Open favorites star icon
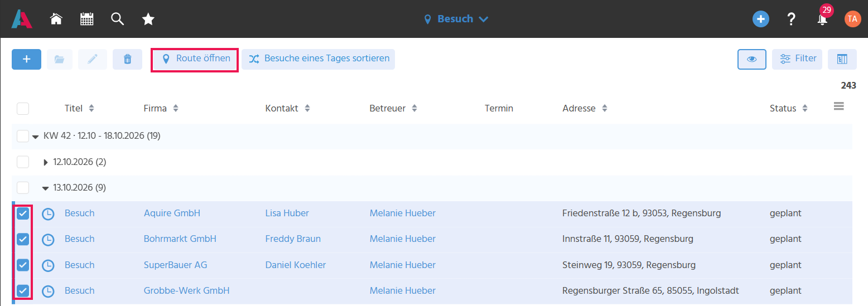868x306 pixels. point(148,19)
